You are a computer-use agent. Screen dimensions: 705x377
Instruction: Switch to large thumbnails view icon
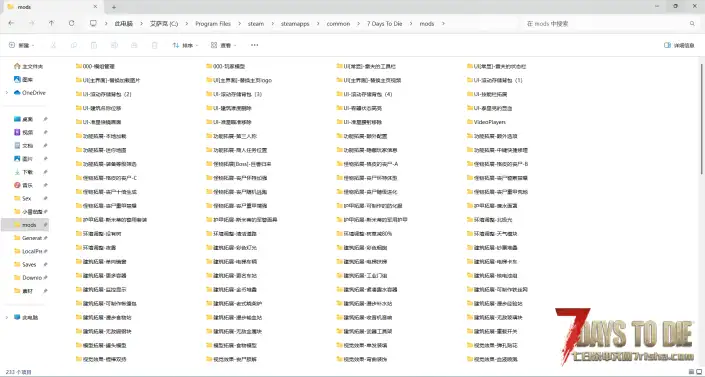699,372
